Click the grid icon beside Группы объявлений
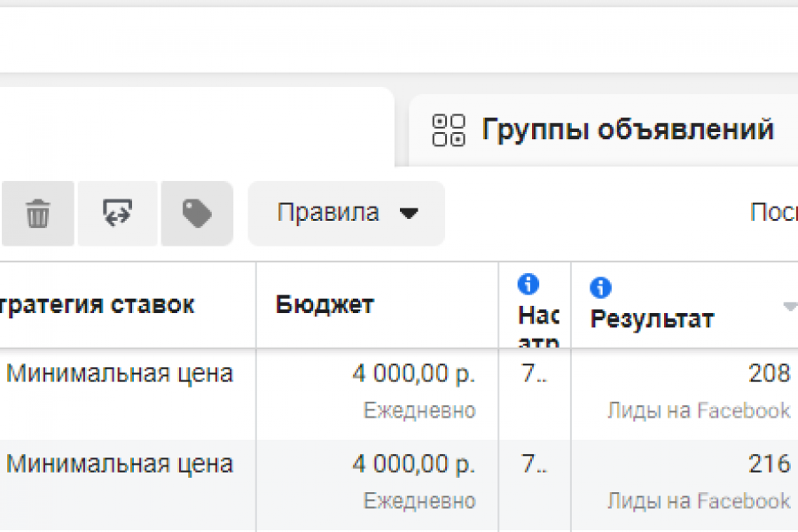 (448, 129)
